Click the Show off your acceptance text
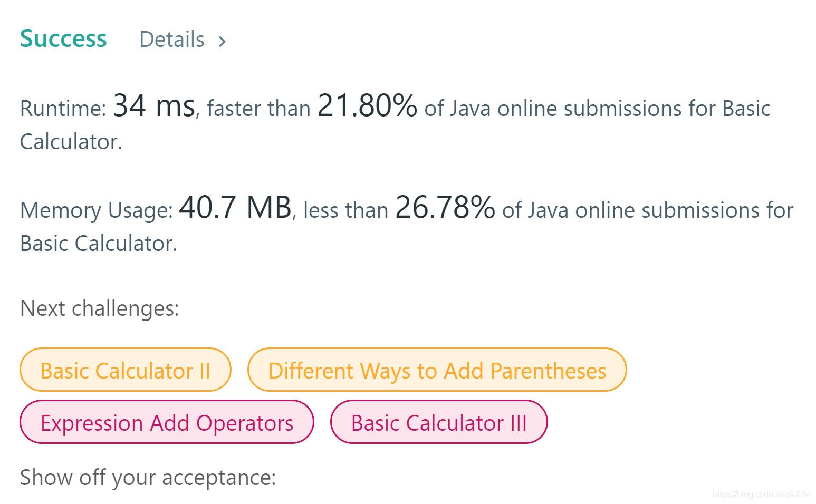 (148, 478)
